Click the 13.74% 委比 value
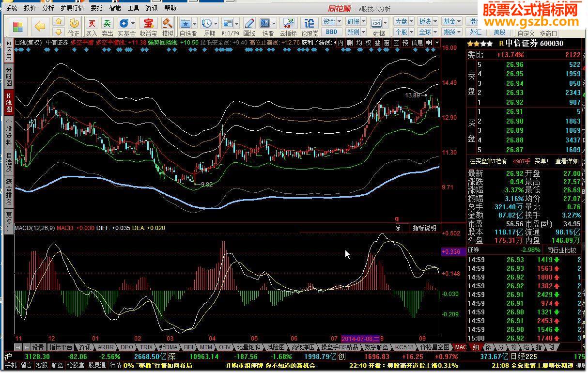 point(511,55)
